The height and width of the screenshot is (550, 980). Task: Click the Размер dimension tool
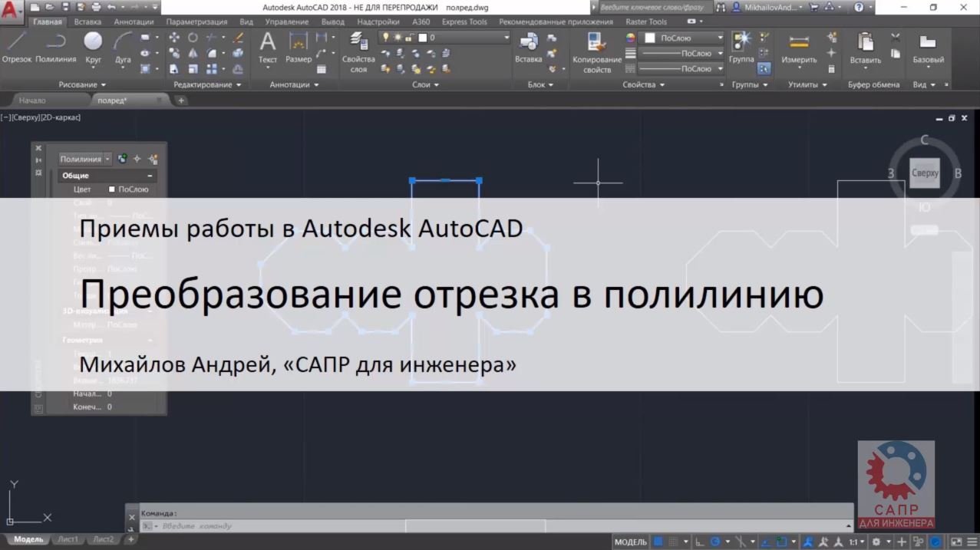tap(299, 48)
